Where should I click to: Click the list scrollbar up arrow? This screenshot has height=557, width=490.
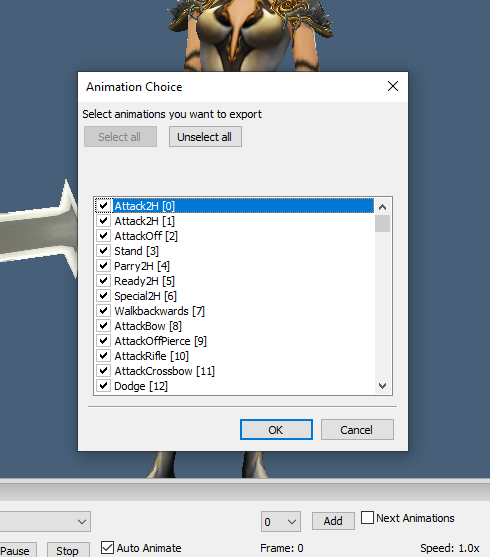tap(382, 207)
